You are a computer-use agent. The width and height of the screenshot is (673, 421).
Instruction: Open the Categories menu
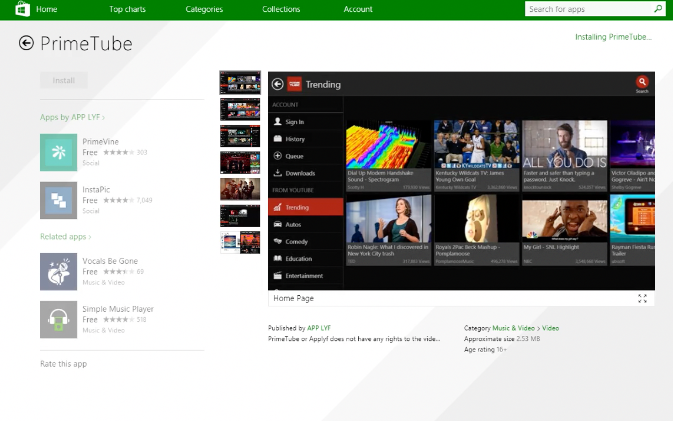pos(204,9)
